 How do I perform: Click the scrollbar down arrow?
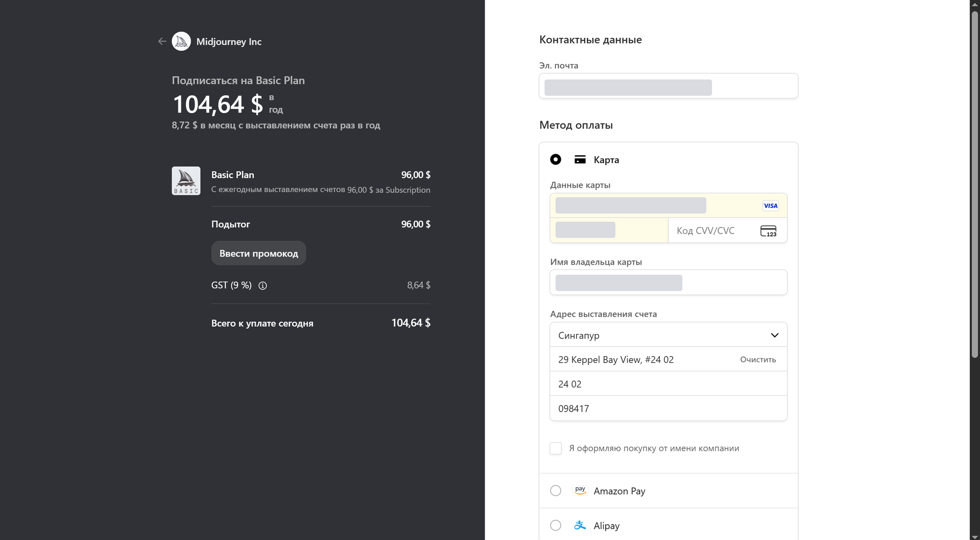[975, 536]
